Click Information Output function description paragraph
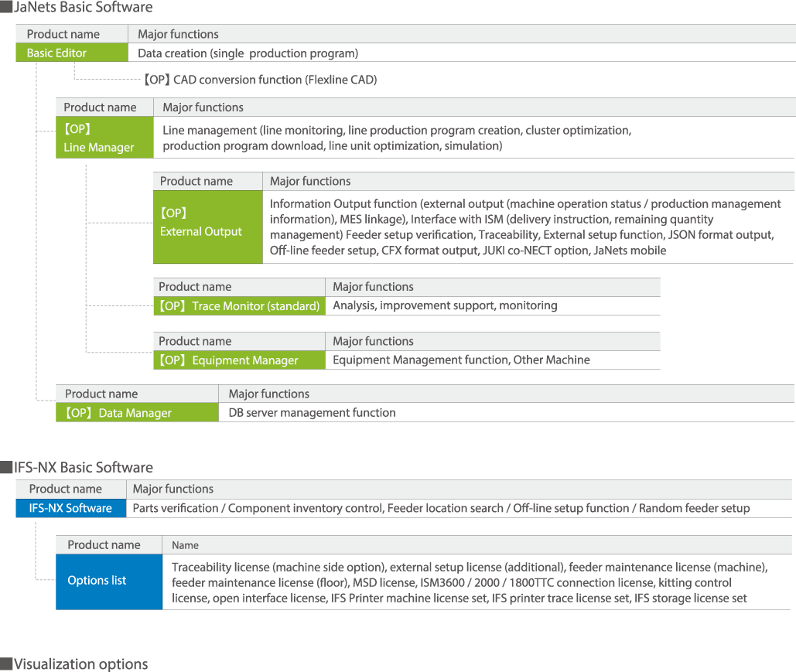This screenshot has width=796, height=672. point(525,227)
